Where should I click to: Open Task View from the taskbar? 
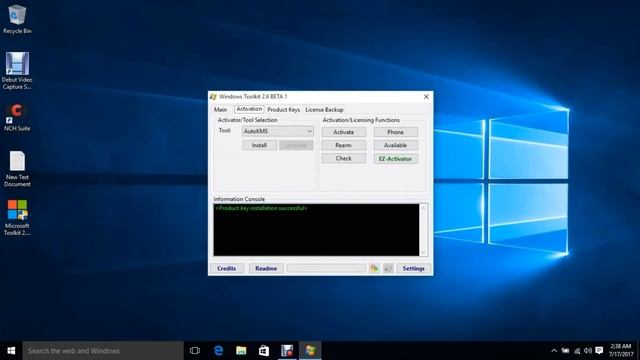pos(195,351)
